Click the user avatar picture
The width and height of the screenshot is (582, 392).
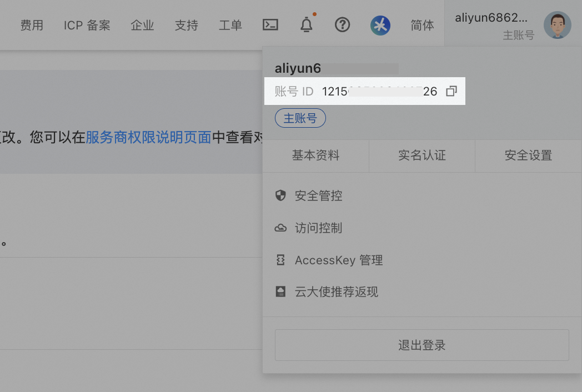pos(557,25)
